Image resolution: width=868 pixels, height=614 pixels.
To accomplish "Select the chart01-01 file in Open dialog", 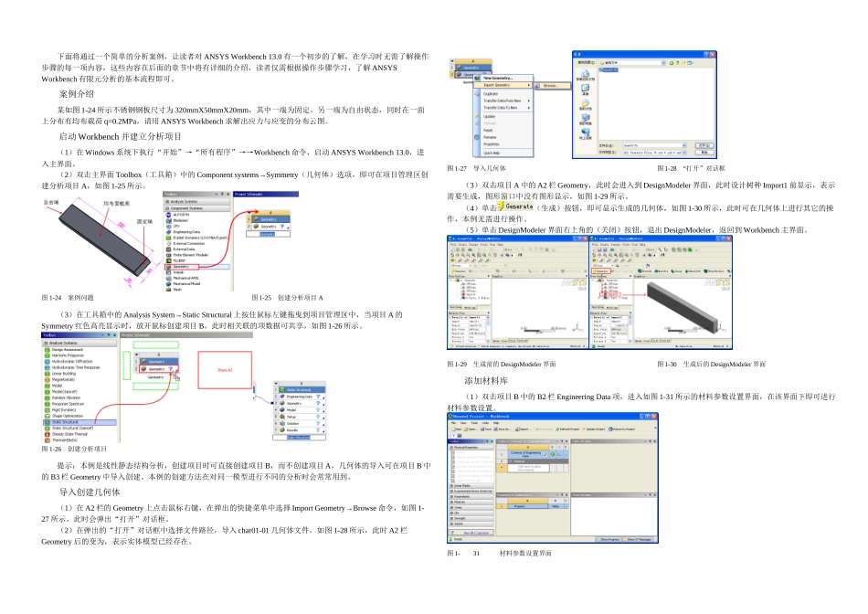I will 609,70.
